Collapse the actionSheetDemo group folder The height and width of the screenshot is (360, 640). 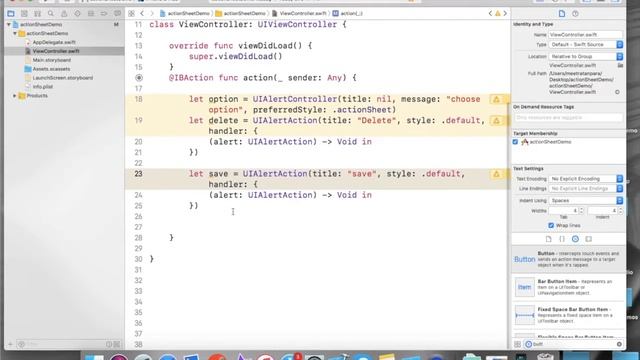point(15,33)
